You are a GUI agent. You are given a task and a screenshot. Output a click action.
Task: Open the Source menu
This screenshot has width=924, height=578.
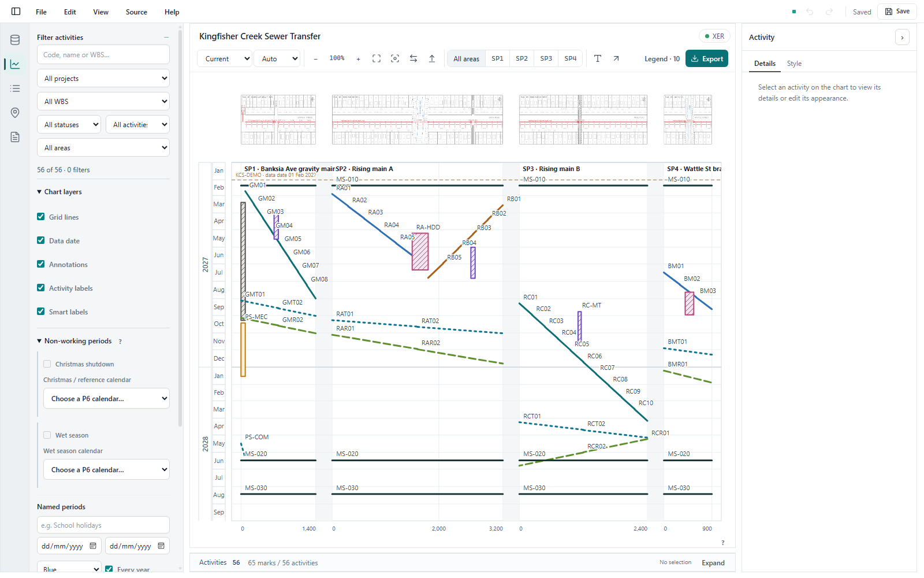136,12
